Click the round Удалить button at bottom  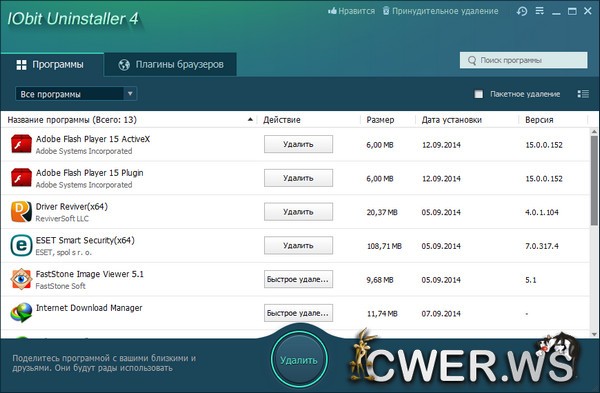pos(299,360)
